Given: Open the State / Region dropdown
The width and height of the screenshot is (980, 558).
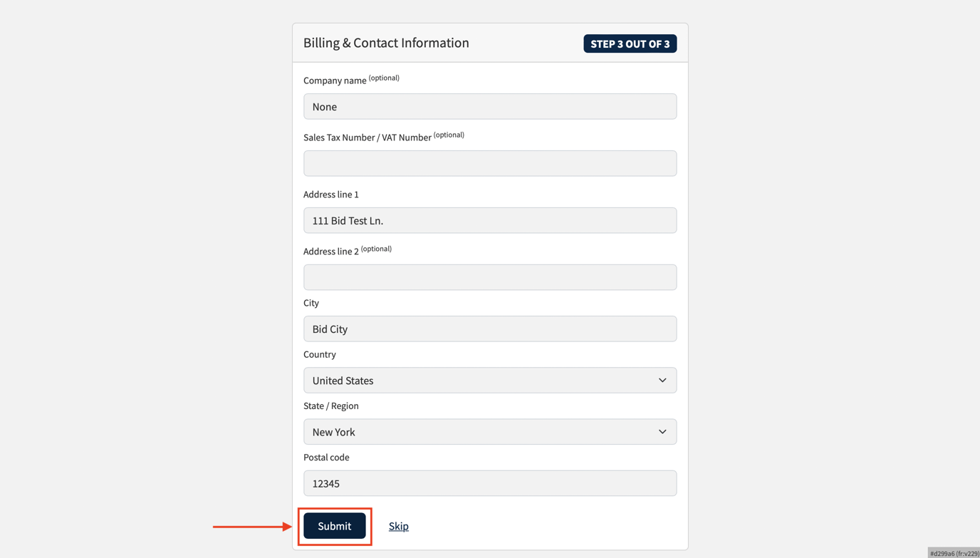Looking at the screenshot, I should point(490,431).
